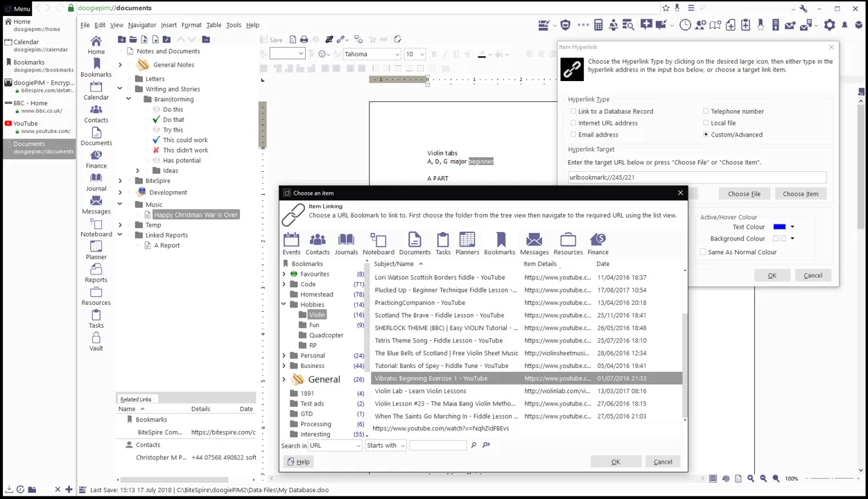Open the Noteboard section in sidebar
868x499 pixels.
[96, 228]
